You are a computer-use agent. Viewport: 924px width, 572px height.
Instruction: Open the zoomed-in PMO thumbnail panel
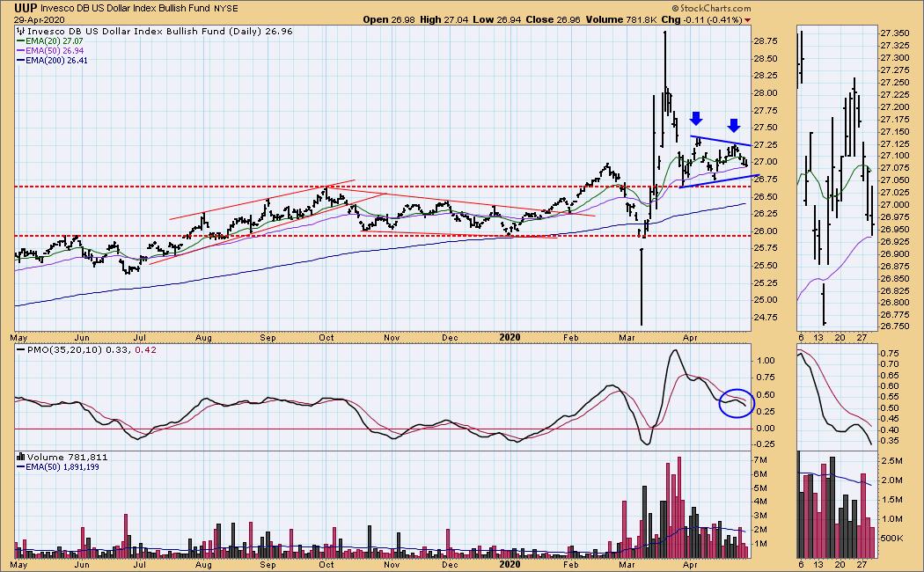coord(837,398)
